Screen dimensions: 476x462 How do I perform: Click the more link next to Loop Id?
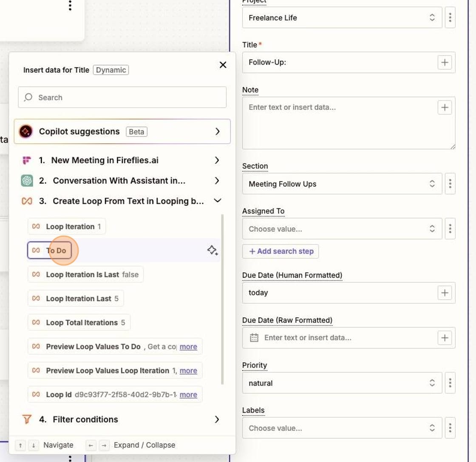[x=189, y=395]
